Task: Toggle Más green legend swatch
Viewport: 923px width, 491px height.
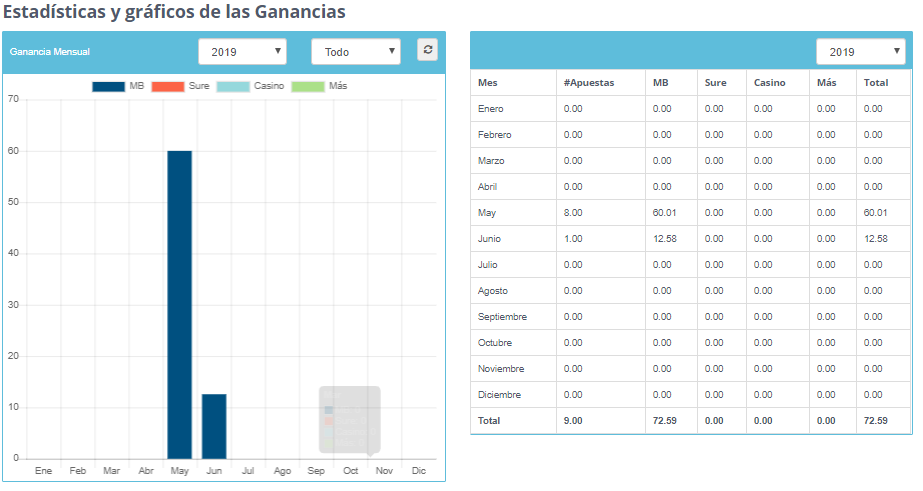Action: click(308, 87)
